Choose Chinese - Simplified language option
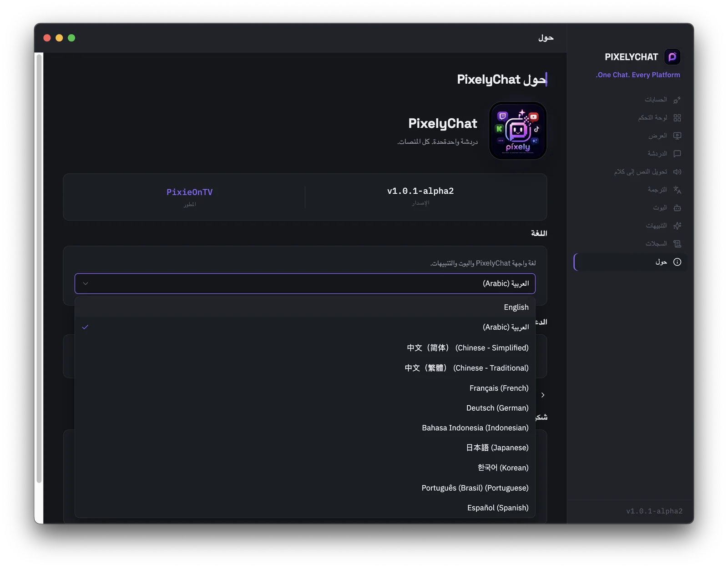Screen dimensions: 728x569 pyautogui.click(x=305, y=347)
